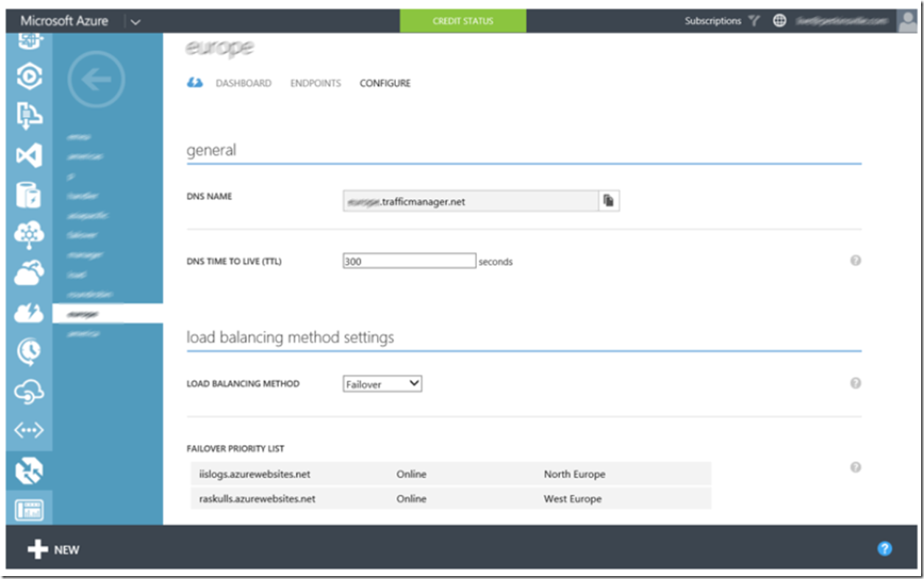Click the NEW button in bottom bar
This screenshot has width=924, height=579.
tap(53, 550)
